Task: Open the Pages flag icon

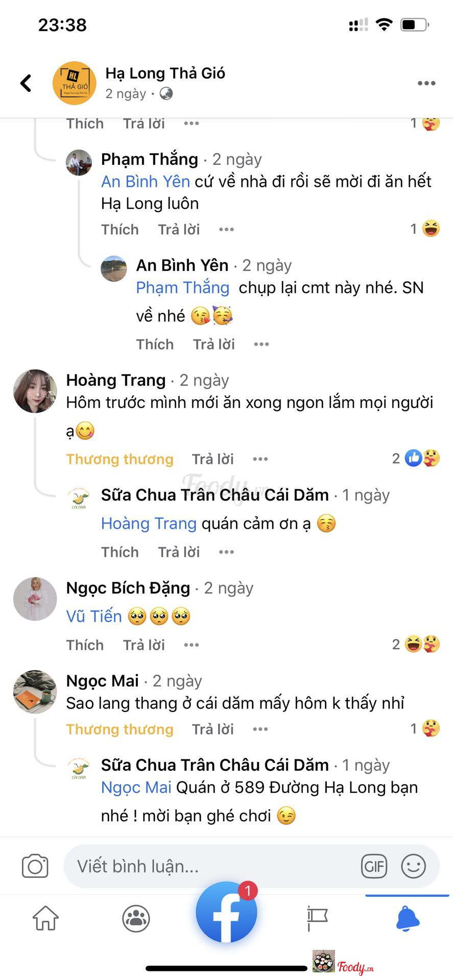Action: 317,918
